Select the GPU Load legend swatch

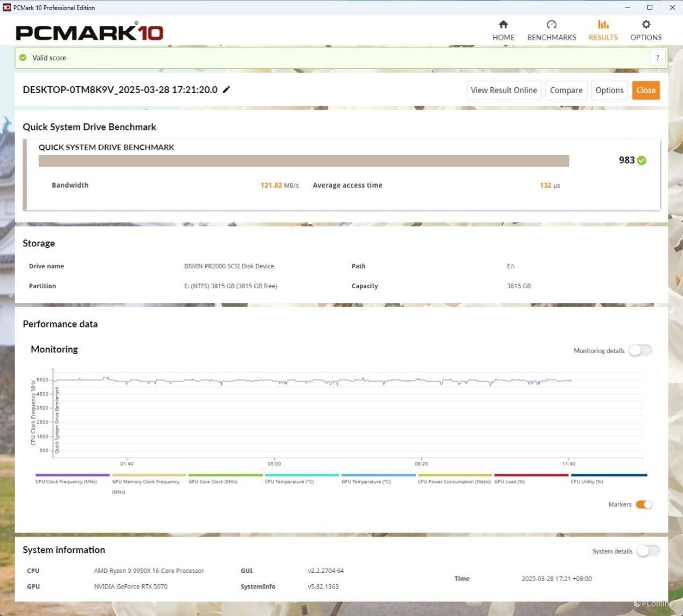point(531,475)
